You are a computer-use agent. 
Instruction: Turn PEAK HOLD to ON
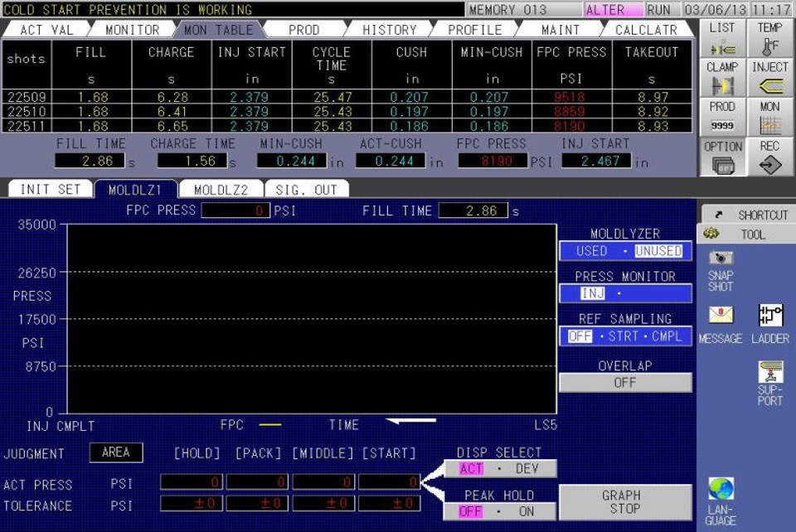[527, 512]
